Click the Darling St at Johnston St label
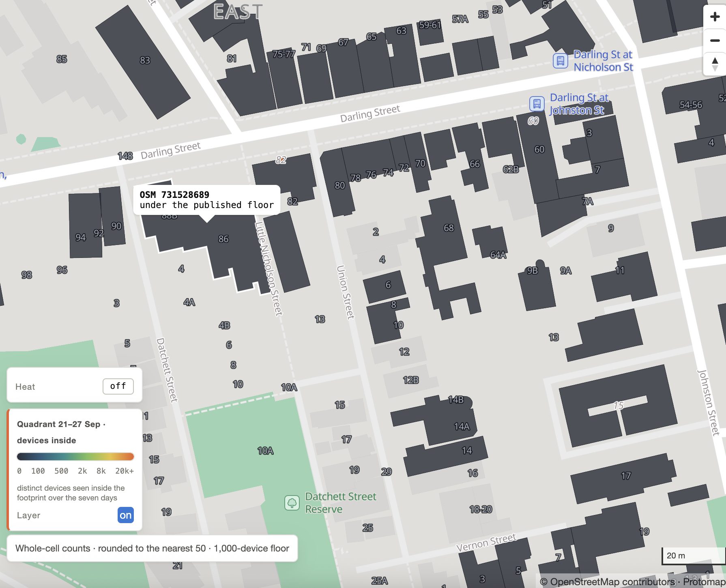The height and width of the screenshot is (588, 726). 579,104
